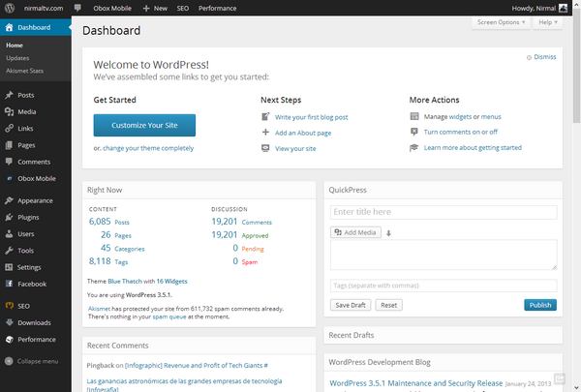
Task: Click the Add Media button
Action: coord(355,232)
